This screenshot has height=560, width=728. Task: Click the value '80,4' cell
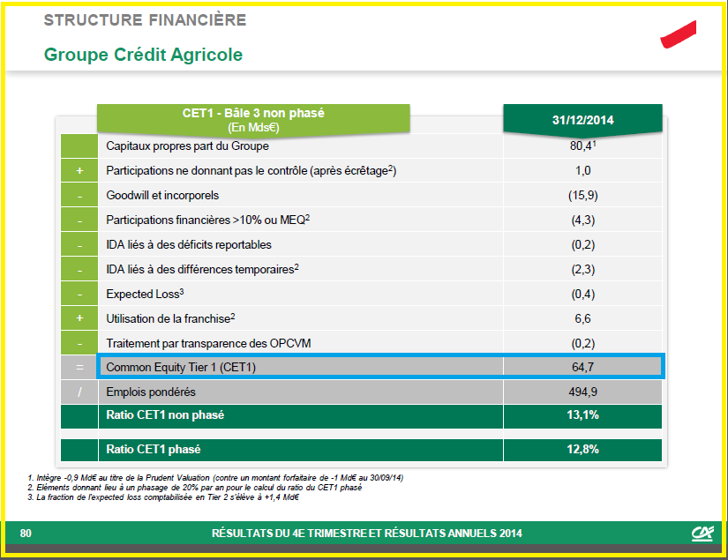click(x=582, y=146)
